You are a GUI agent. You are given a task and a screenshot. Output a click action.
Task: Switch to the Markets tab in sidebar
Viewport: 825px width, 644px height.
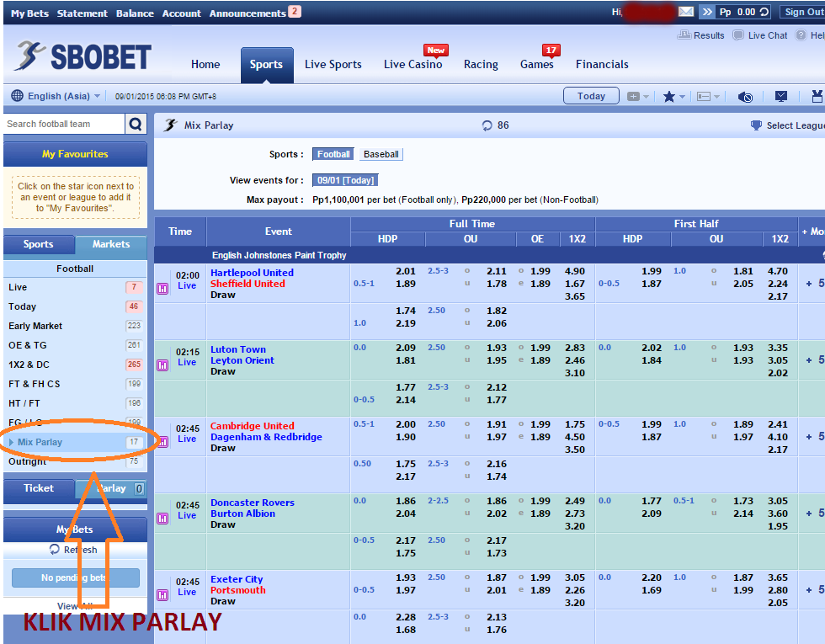coord(111,244)
